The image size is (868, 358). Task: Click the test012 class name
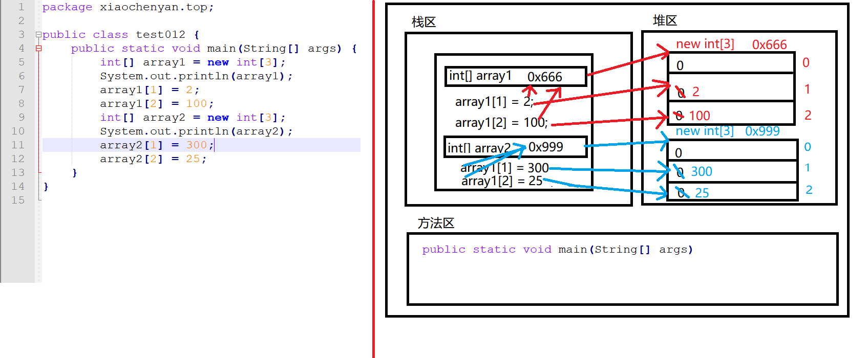coord(160,35)
